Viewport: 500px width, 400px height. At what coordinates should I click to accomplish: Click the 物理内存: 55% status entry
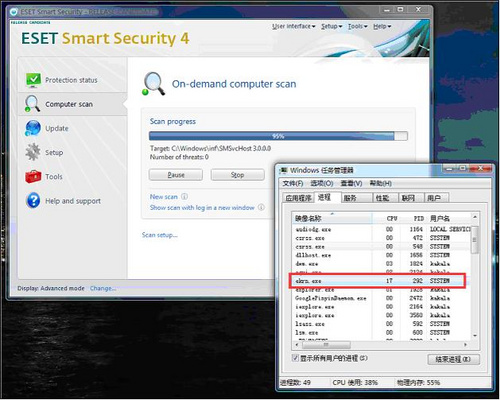click(x=418, y=383)
